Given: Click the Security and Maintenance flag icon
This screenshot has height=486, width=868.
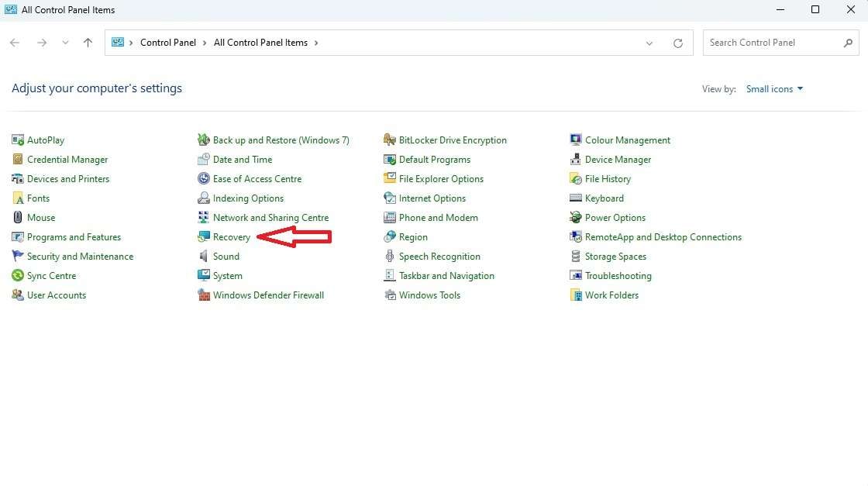Looking at the screenshot, I should 18,257.
